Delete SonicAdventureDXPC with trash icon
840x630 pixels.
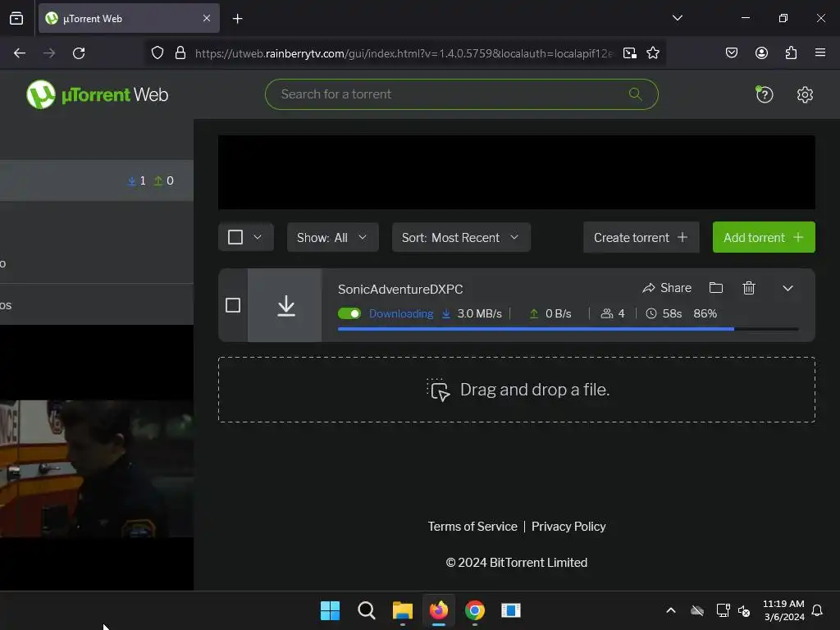(x=749, y=288)
